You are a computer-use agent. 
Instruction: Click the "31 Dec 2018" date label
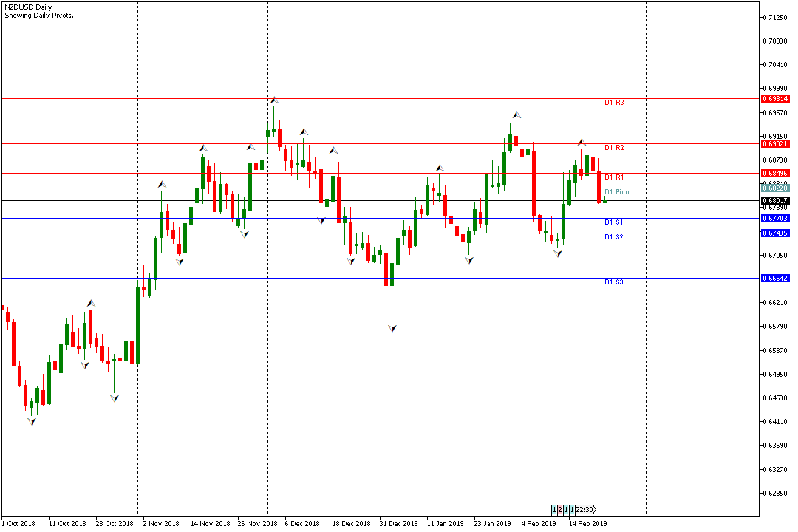(x=398, y=523)
